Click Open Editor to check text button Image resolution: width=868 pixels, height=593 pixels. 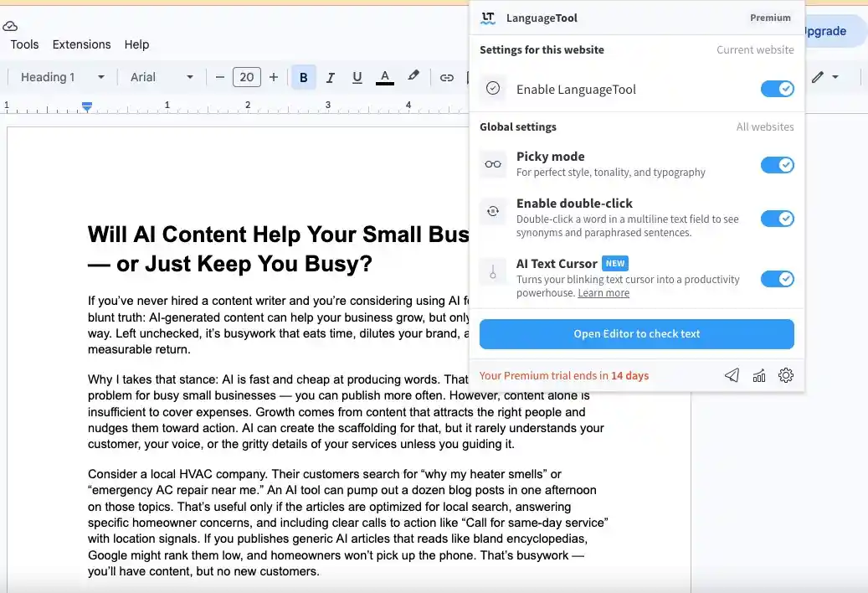(637, 334)
